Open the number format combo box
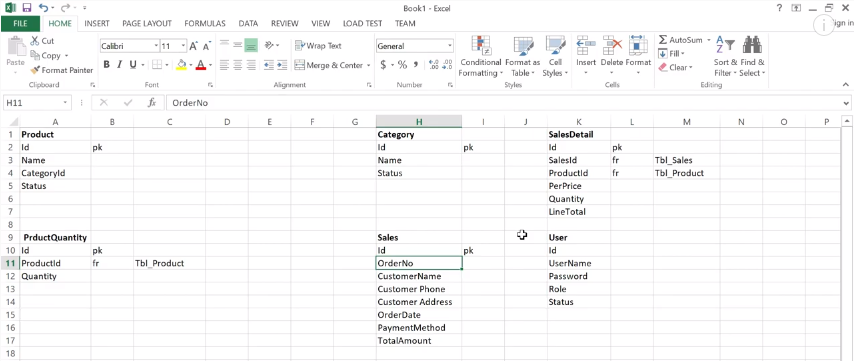This screenshot has height=361, width=854. [415, 46]
